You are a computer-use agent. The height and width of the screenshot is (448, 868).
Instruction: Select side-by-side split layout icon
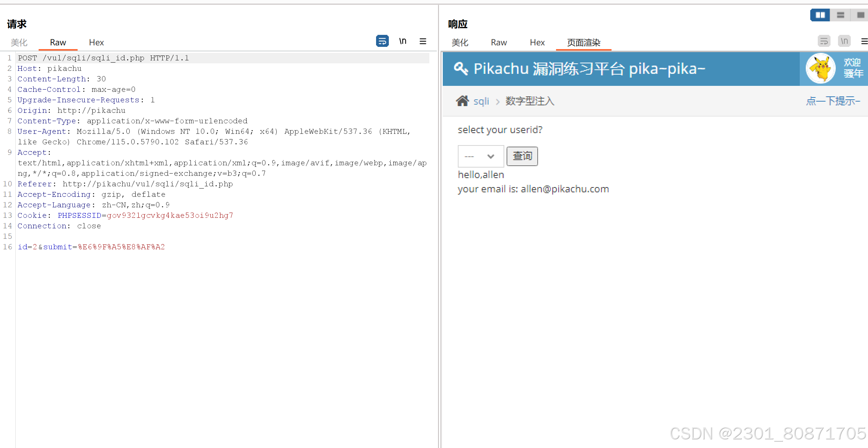(820, 15)
